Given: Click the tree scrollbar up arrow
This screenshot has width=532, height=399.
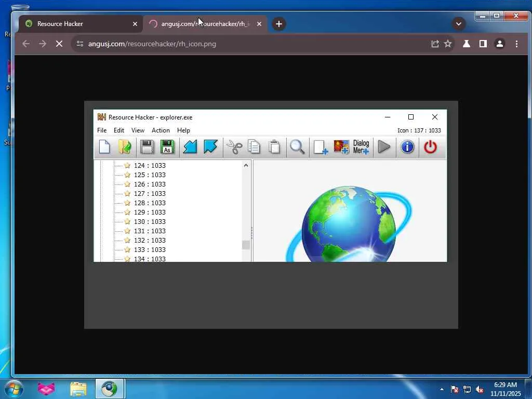Looking at the screenshot, I should click(x=246, y=166).
